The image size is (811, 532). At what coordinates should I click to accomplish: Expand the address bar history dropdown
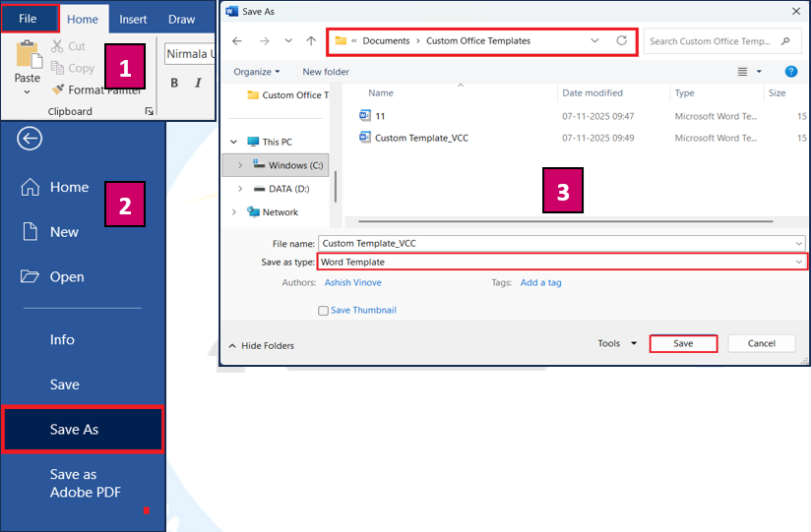pos(594,41)
